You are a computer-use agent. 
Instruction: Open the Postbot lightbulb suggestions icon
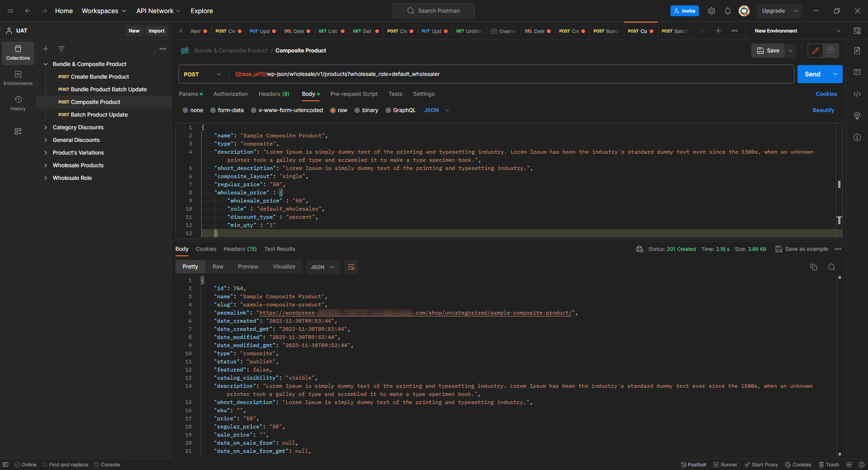[857, 116]
